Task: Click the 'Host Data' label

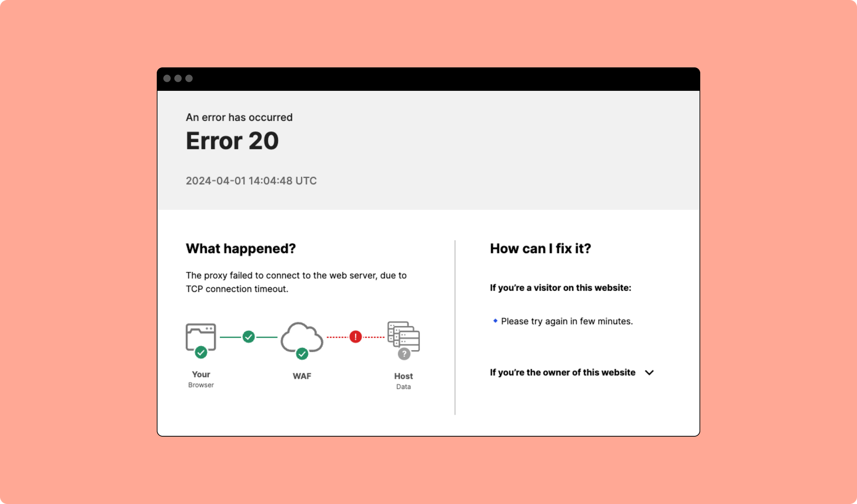Action: [403, 381]
